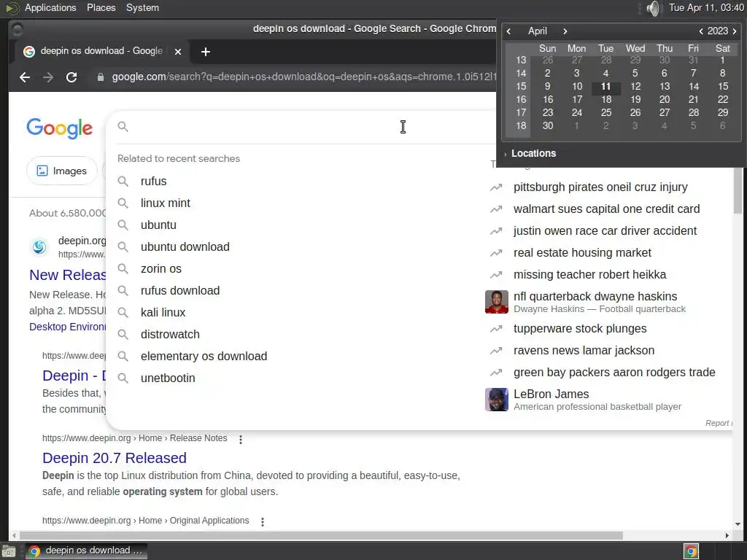The height and width of the screenshot is (560, 747).
Task: Click the left arrow of horizontal scrollbar
Action: [14, 536]
